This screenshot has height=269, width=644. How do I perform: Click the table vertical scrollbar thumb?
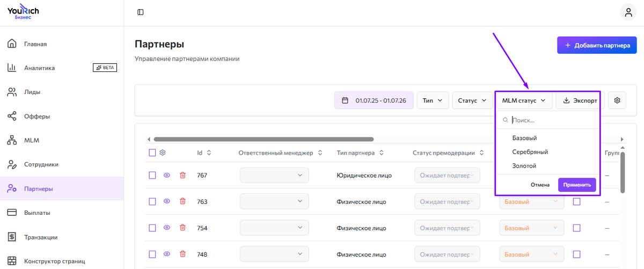pos(623,172)
